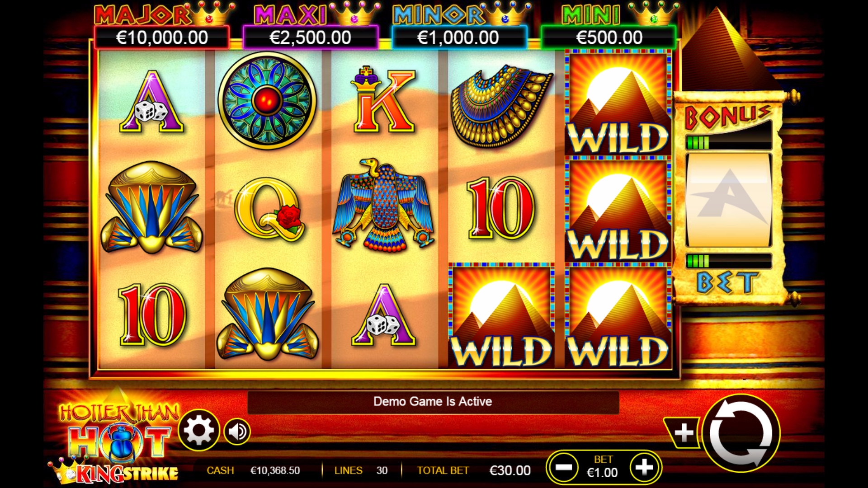The height and width of the screenshot is (488, 868).
Task: Click the Demo Game Is Active message bar
Action: click(x=433, y=402)
